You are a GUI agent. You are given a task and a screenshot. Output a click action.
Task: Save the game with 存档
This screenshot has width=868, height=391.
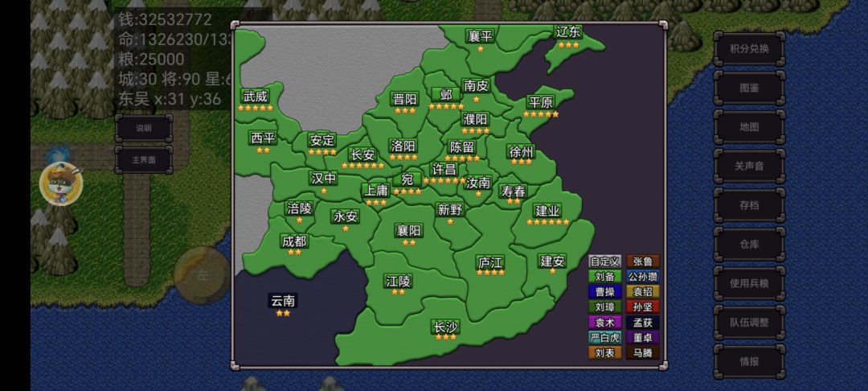click(x=749, y=205)
